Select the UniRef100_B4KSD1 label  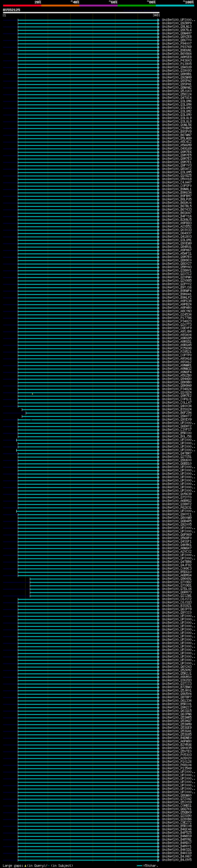click(177, 850)
